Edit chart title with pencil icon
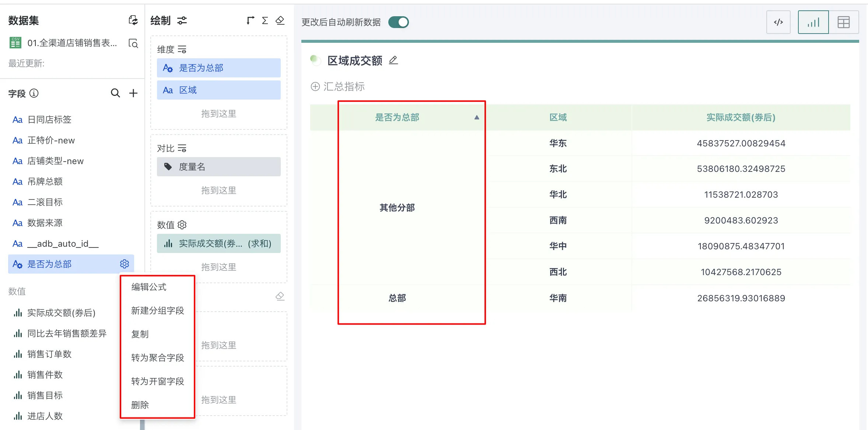The image size is (868, 430). click(393, 60)
